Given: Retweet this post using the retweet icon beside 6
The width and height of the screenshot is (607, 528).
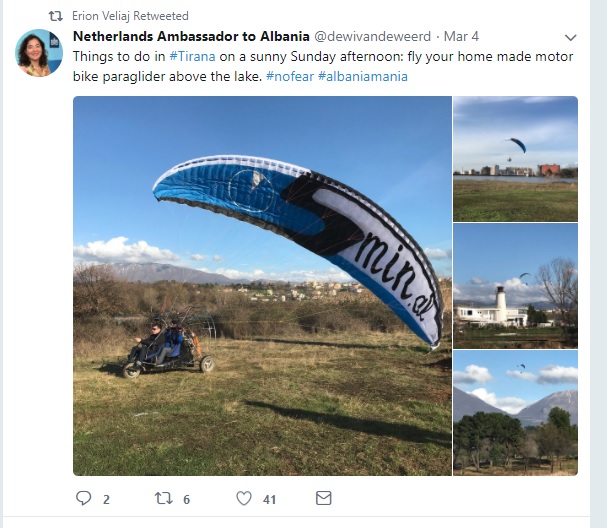Looking at the screenshot, I should coord(164,498).
